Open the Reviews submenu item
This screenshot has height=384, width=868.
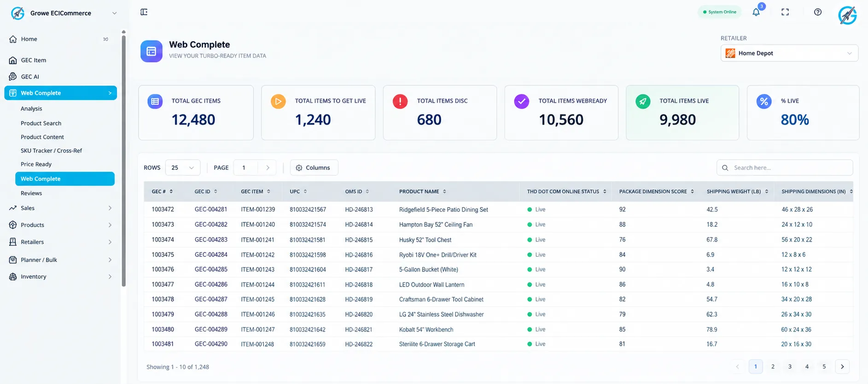[x=31, y=193]
